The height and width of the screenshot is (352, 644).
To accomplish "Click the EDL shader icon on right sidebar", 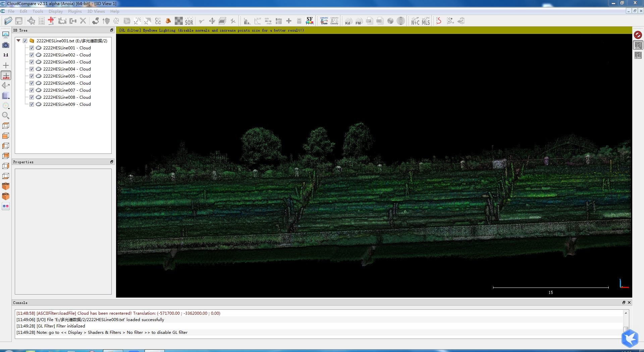I will [638, 45].
